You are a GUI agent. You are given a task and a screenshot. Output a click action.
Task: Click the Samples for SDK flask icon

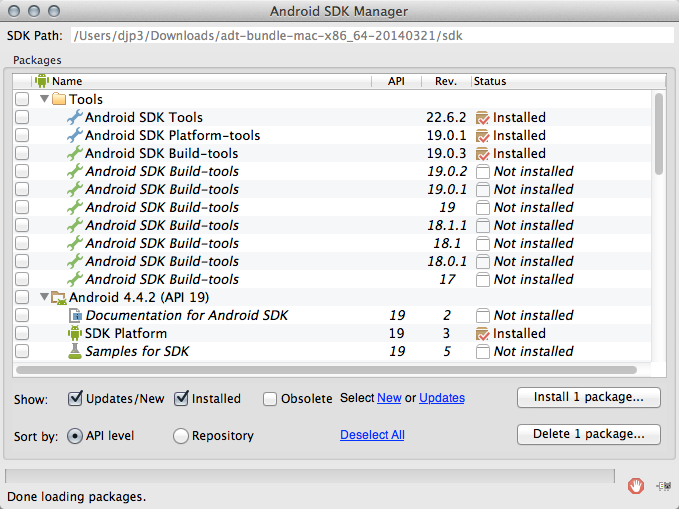(x=74, y=352)
